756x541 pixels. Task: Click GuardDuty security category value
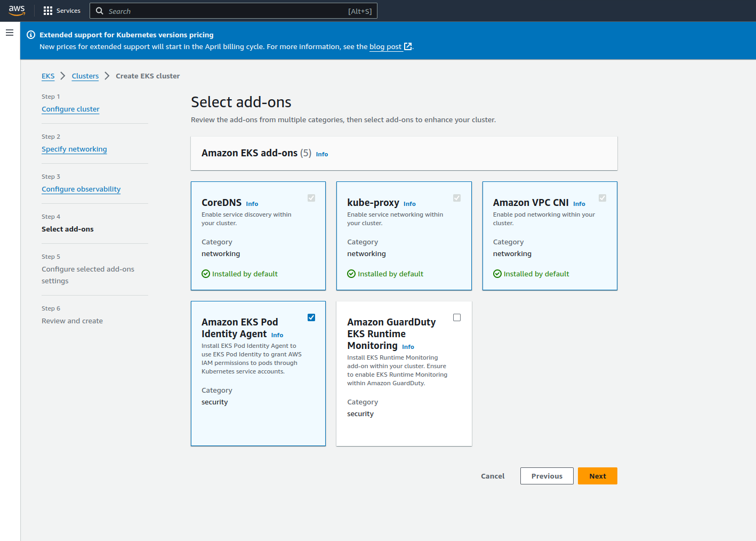(360, 414)
